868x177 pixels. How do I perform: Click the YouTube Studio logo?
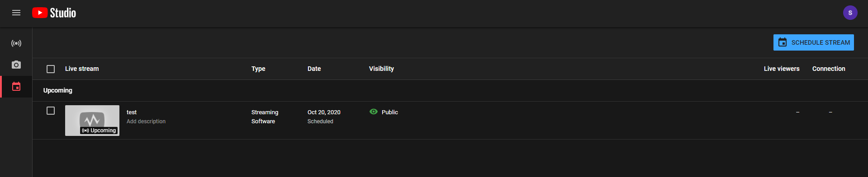pos(54,13)
